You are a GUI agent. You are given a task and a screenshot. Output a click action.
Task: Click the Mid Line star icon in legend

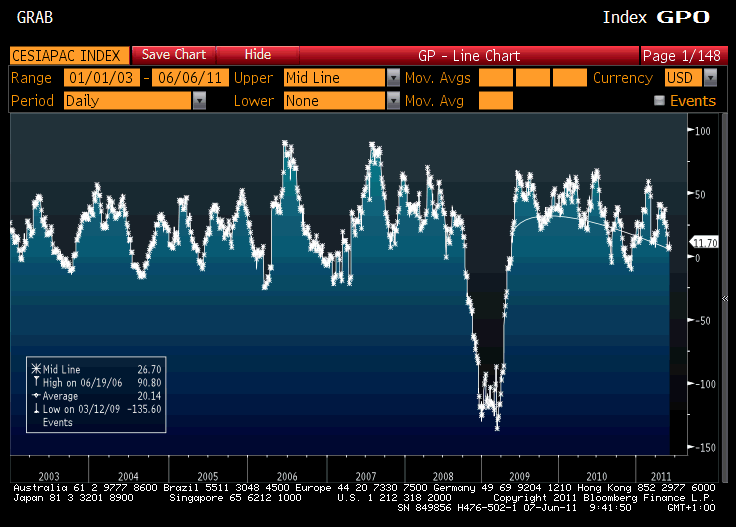click(36, 369)
